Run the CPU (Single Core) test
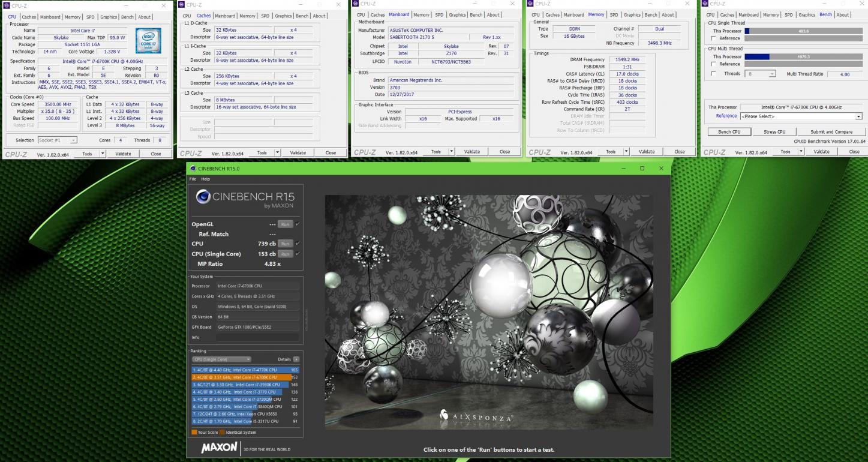868x462 pixels. point(285,254)
